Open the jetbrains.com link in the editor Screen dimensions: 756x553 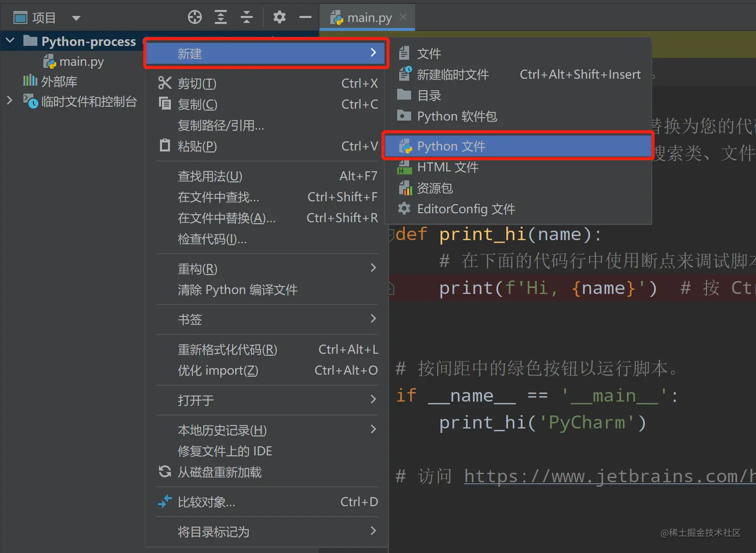[610, 476]
